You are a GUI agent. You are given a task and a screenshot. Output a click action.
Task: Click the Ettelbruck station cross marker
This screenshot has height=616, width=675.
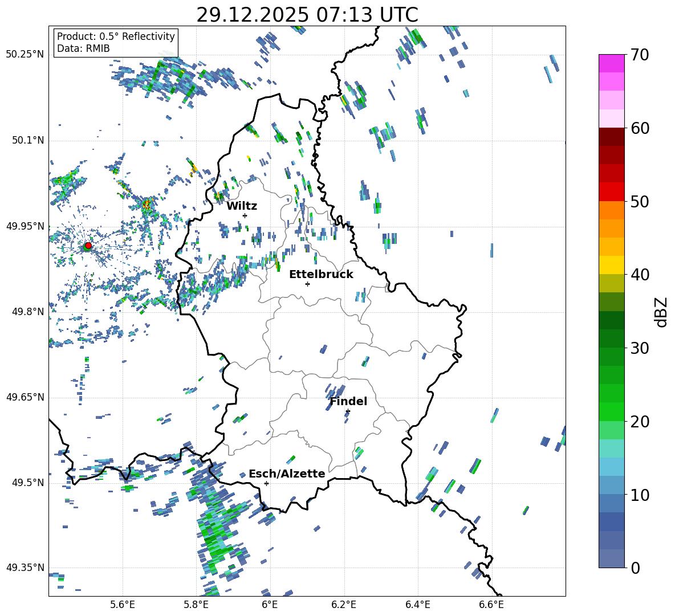pos(307,284)
